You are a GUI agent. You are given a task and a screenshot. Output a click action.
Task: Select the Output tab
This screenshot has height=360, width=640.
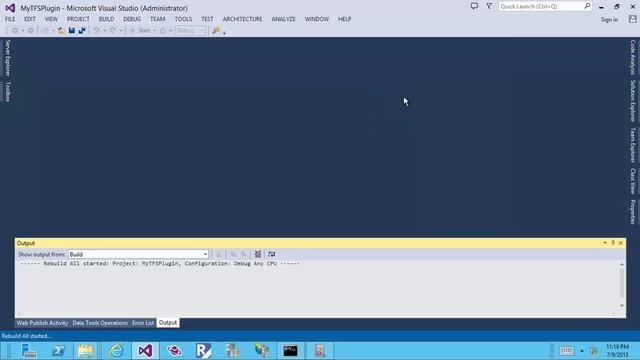168,323
